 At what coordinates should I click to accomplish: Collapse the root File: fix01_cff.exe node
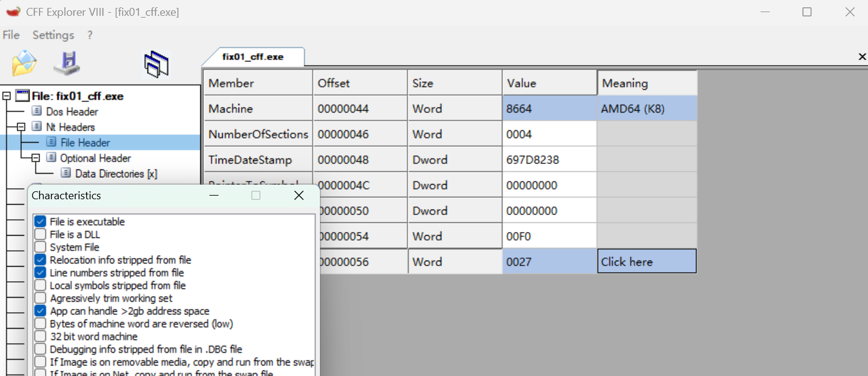coord(6,96)
